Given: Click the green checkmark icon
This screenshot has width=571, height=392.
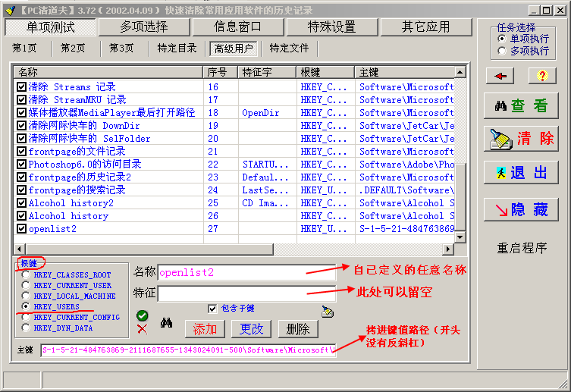Looking at the screenshot, I should tap(142, 315).
